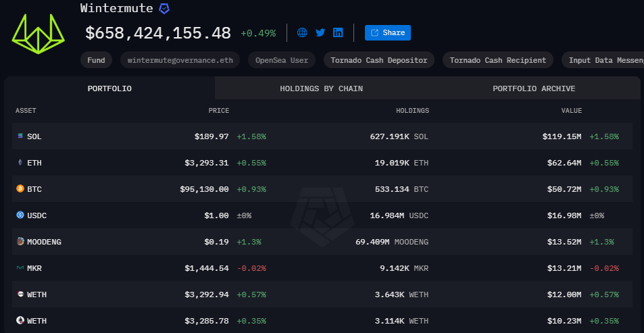Click MKR price $1,444.54

207,268
